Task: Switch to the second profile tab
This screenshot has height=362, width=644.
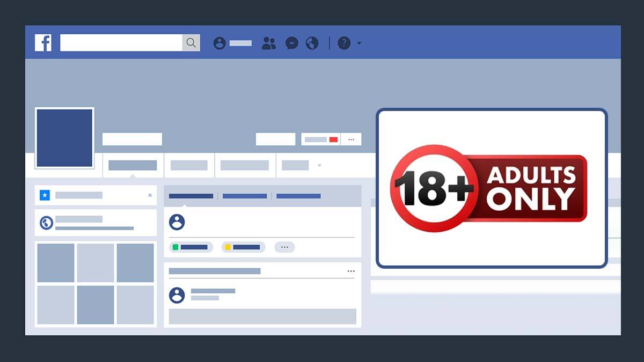Action: tap(189, 165)
